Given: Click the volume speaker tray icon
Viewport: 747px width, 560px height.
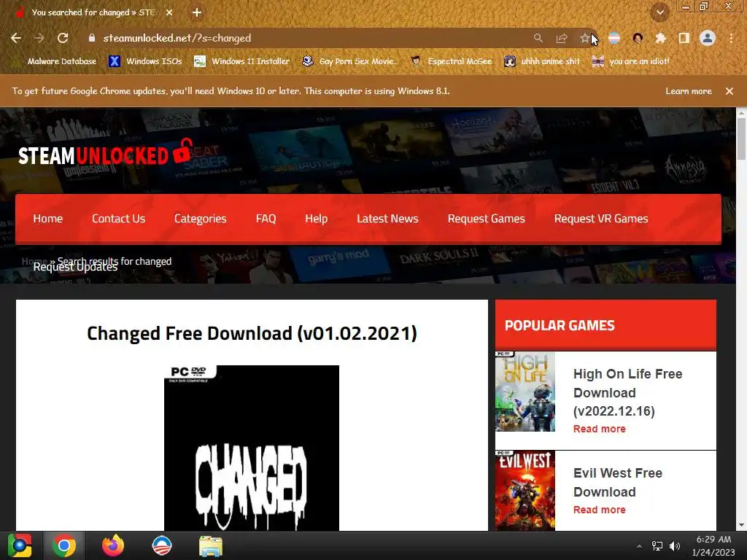Looking at the screenshot, I should 675,546.
